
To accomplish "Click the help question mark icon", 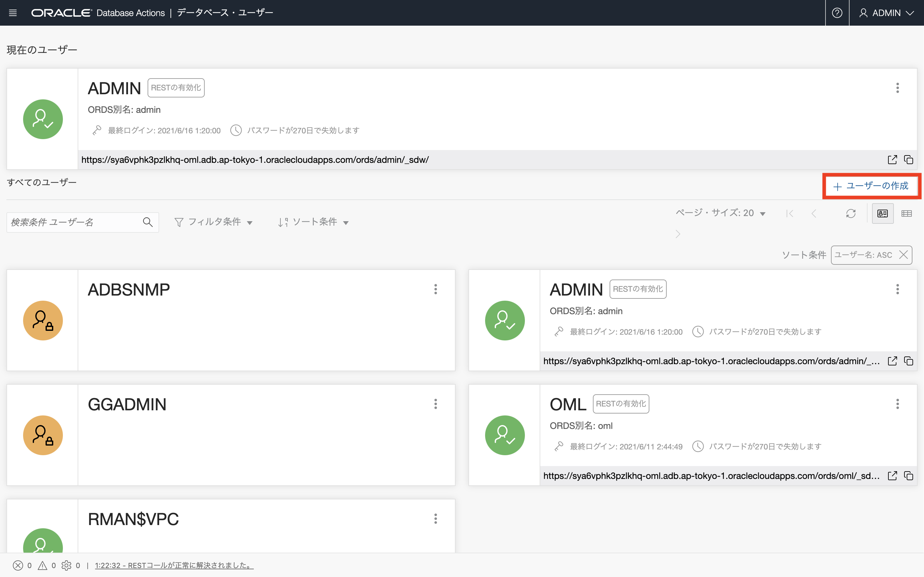I will pyautogui.click(x=837, y=13).
